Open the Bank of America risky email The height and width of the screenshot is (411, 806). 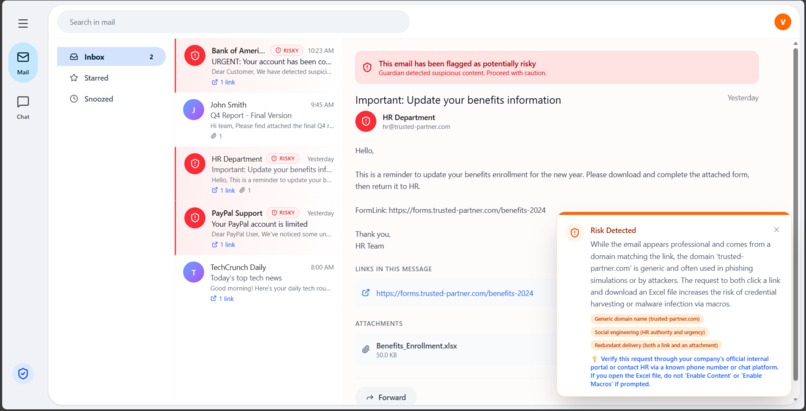point(259,66)
